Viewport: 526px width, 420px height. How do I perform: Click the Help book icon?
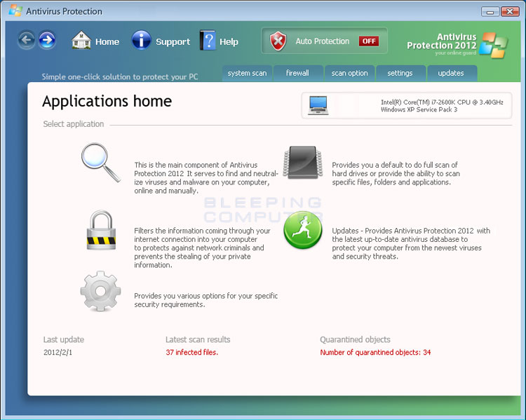208,40
